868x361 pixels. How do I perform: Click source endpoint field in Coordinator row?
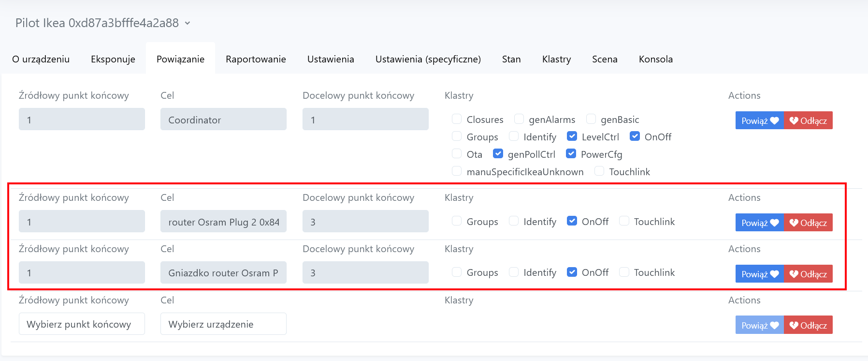82,119
